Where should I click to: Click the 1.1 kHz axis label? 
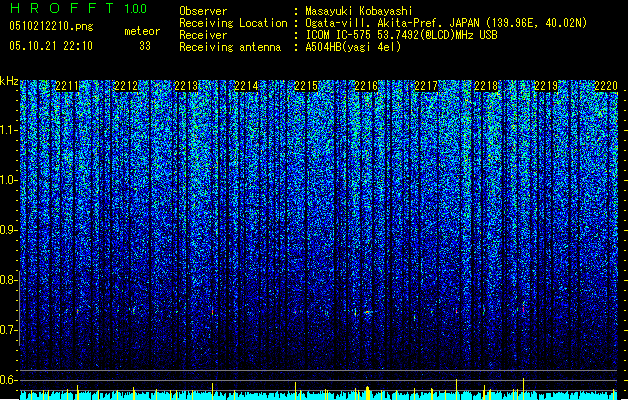[x=8, y=130]
